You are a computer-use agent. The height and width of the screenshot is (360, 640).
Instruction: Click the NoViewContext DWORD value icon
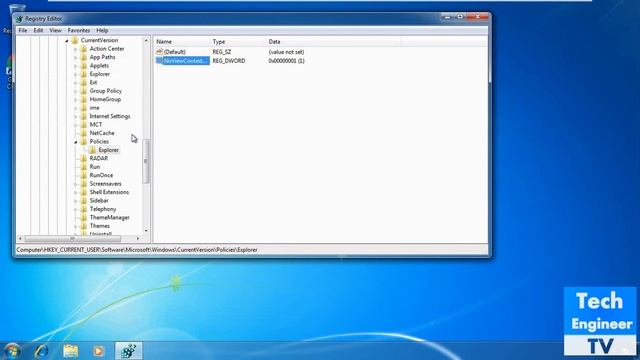pyautogui.click(x=159, y=61)
